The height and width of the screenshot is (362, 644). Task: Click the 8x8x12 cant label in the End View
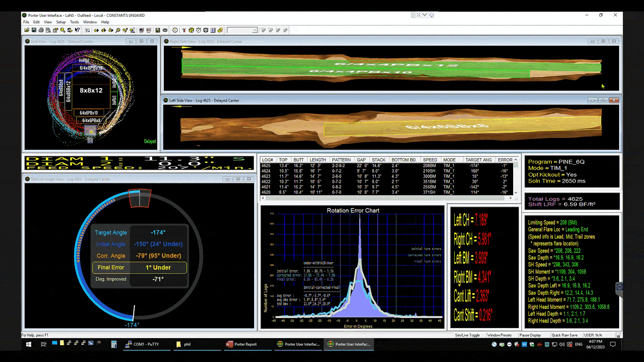point(91,90)
